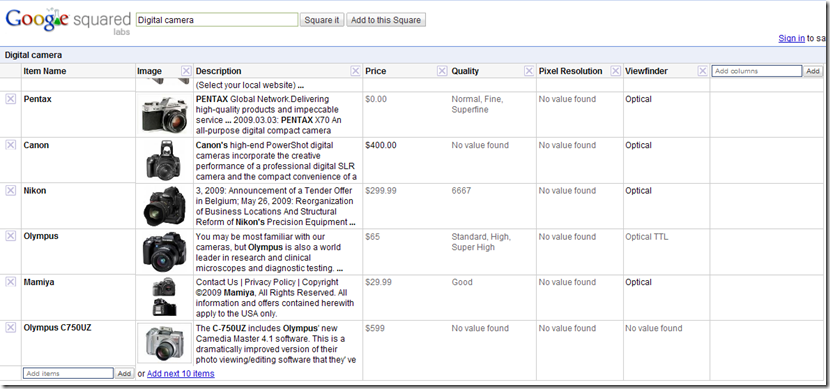Image resolution: width=830 pixels, height=389 pixels.
Task: Open the Mamiya cameras thumbnail
Action: pos(165,297)
